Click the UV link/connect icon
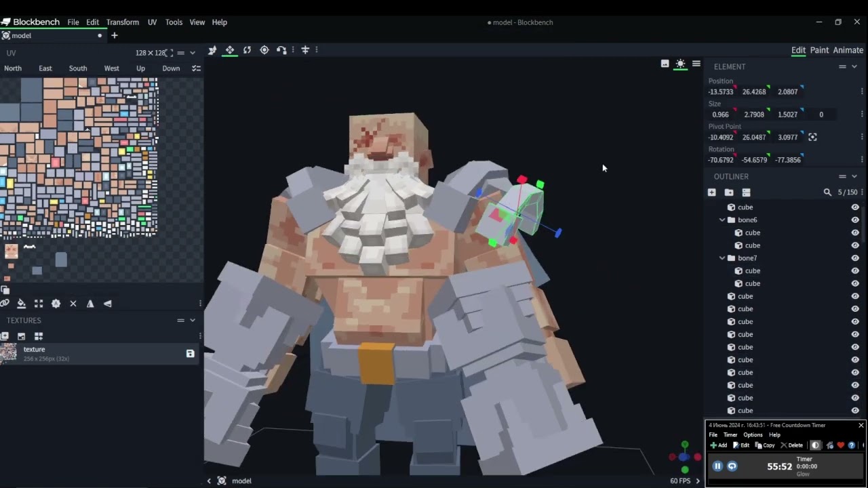 (5, 304)
